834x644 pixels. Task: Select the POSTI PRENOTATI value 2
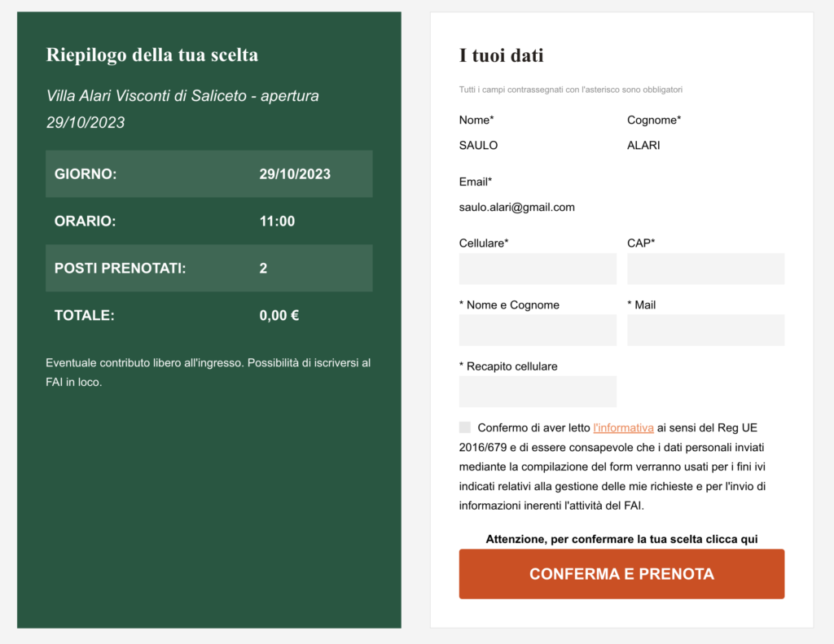coord(263,269)
